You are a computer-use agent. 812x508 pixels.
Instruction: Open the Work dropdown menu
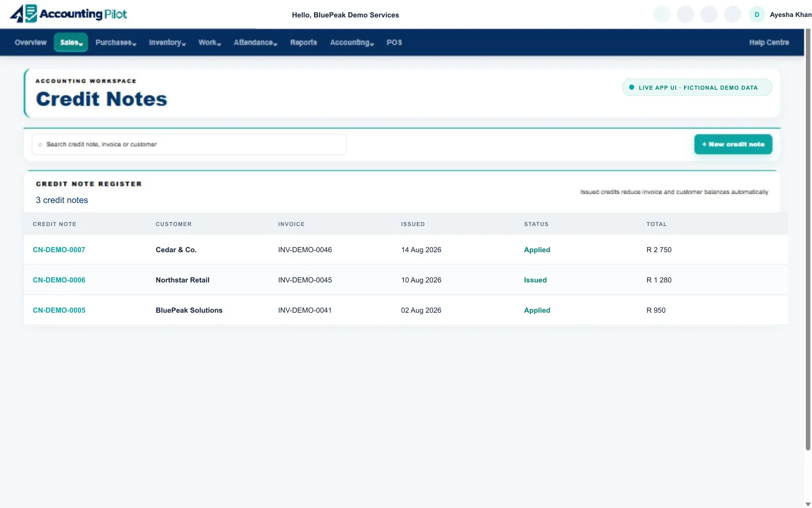pyautogui.click(x=210, y=43)
